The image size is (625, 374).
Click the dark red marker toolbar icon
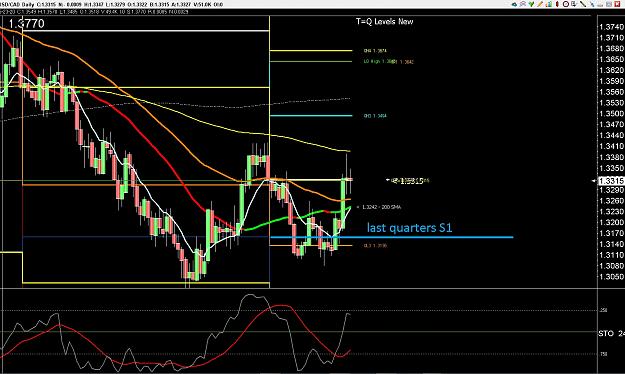pos(557,4)
